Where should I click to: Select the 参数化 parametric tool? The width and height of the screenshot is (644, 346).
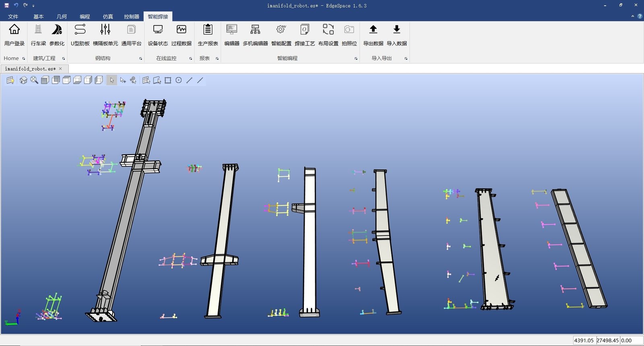(57, 35)
